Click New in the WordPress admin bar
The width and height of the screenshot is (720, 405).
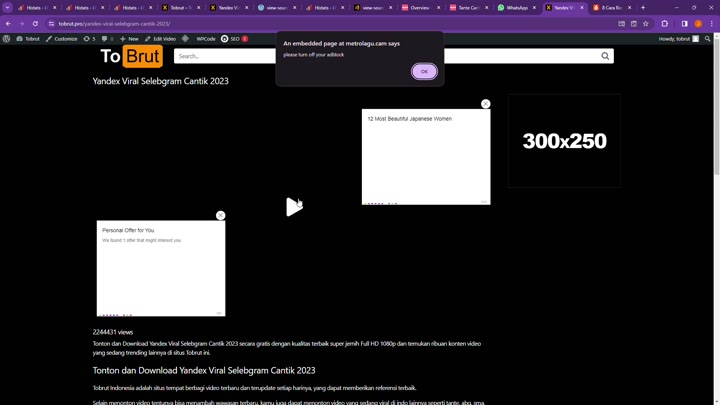point(129,39)
